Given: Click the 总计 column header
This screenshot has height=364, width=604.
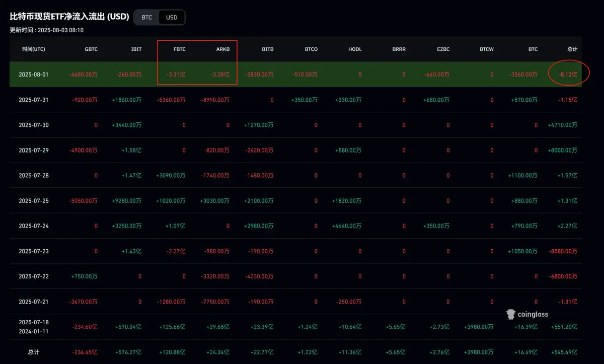Looking at the screenshot, I should pyautogui.click(x=572, y=49).
